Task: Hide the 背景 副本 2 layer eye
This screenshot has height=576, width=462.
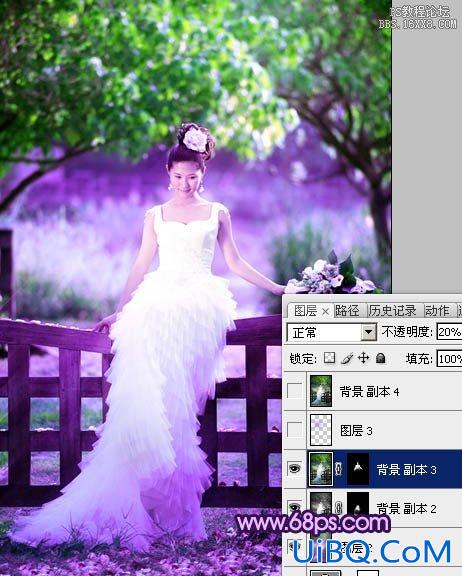Action: coord(295,508)
